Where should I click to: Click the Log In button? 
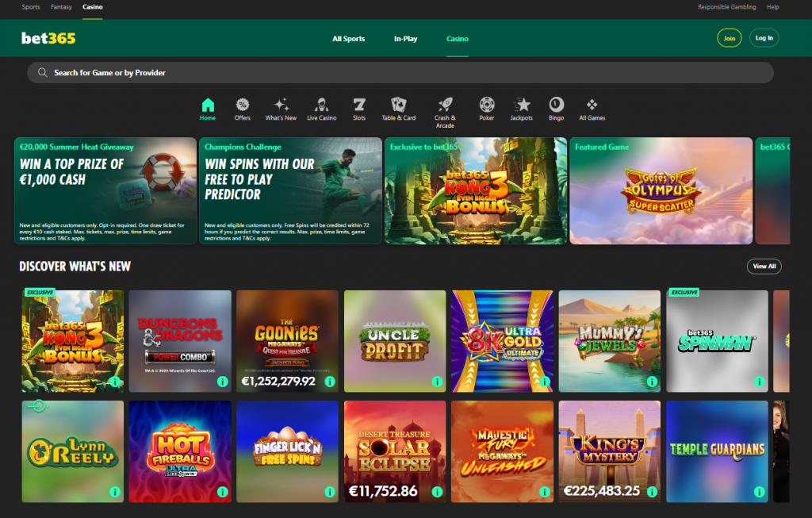[764, 38]
